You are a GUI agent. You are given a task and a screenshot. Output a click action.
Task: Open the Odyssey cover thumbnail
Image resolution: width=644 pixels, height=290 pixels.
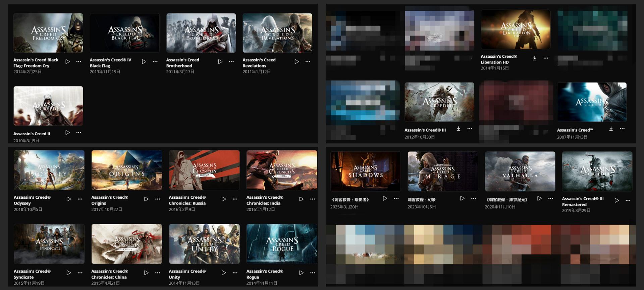tap(49, 170)
